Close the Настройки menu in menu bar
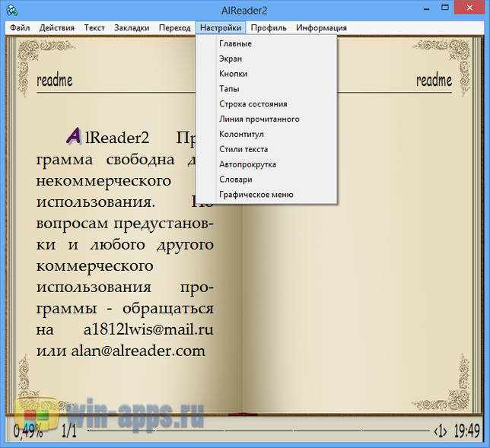The width and height of the screenshot is (490, 448). pyautogui.click(x=221, y=28)
